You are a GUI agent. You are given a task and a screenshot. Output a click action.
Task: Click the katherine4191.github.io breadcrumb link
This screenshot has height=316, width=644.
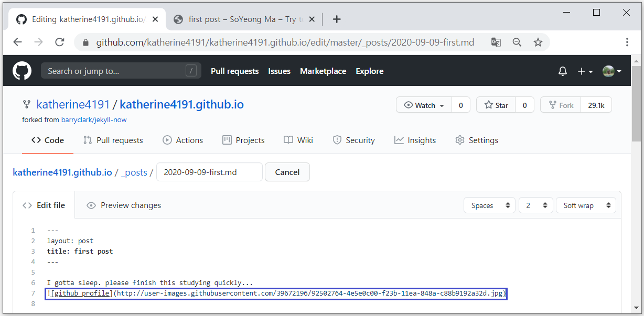[62, 172]
